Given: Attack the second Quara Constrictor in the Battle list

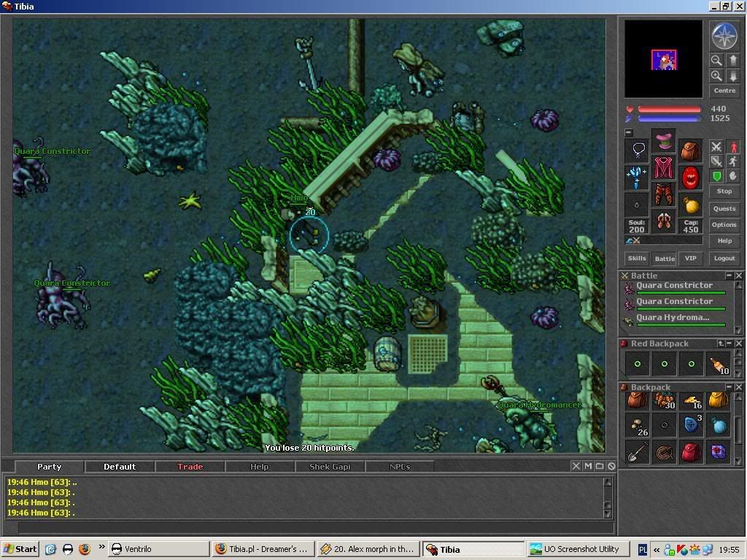Looking at the screenshot, I should point(674,303).
